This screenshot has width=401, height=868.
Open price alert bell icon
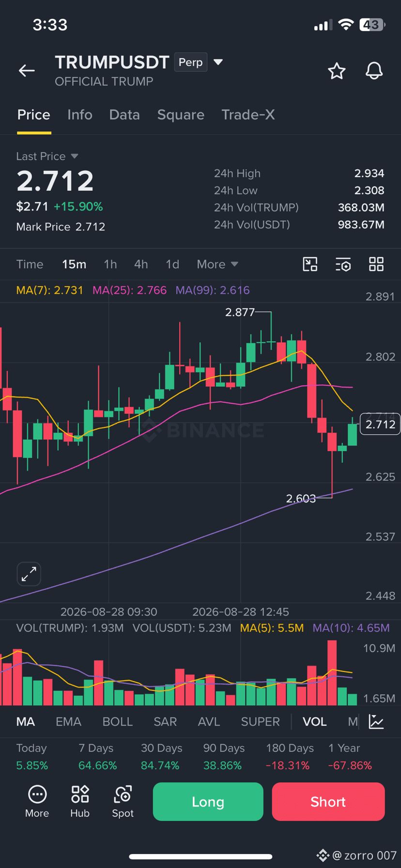coord(374,71)
